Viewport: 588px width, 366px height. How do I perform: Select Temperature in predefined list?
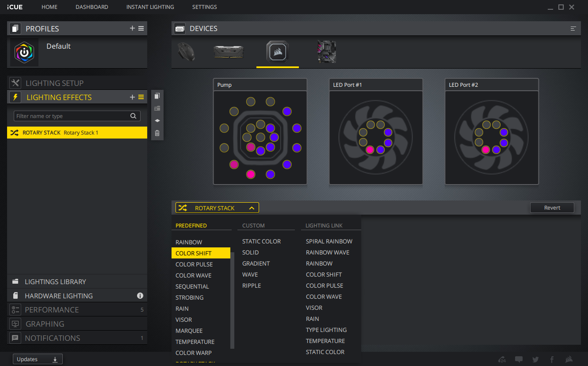pos(195,342)
